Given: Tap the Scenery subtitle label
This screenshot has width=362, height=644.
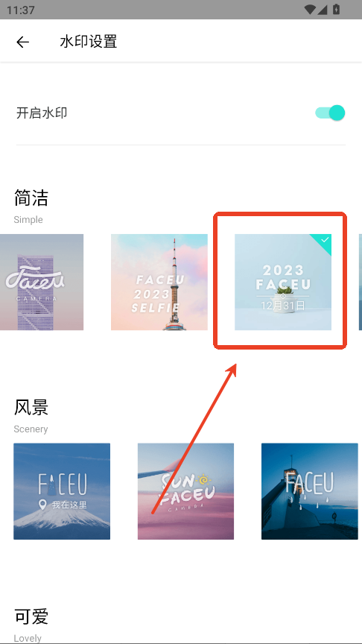Looking at the screenshot, I should (31, 429).
